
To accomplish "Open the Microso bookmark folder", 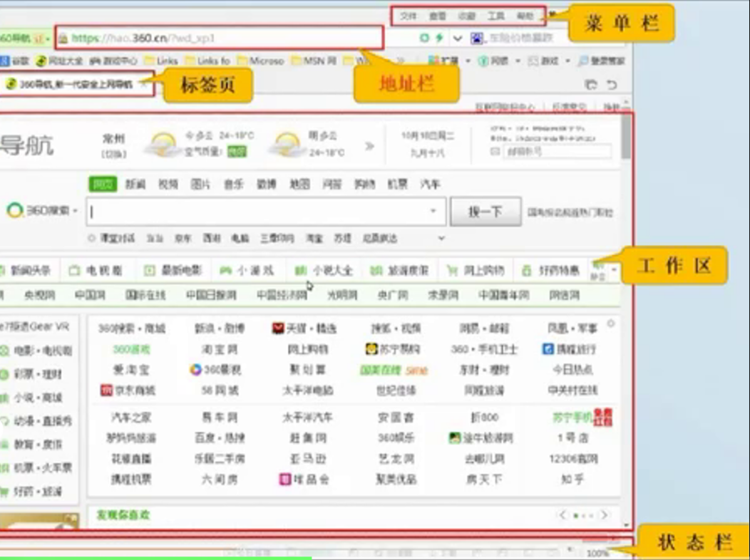I will click(260, 61).
